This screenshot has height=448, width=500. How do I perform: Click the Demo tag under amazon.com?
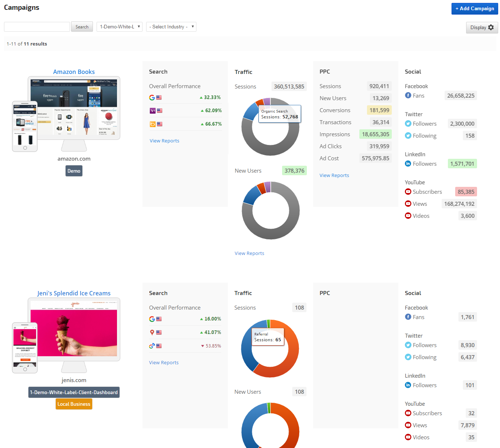point(74,171)
